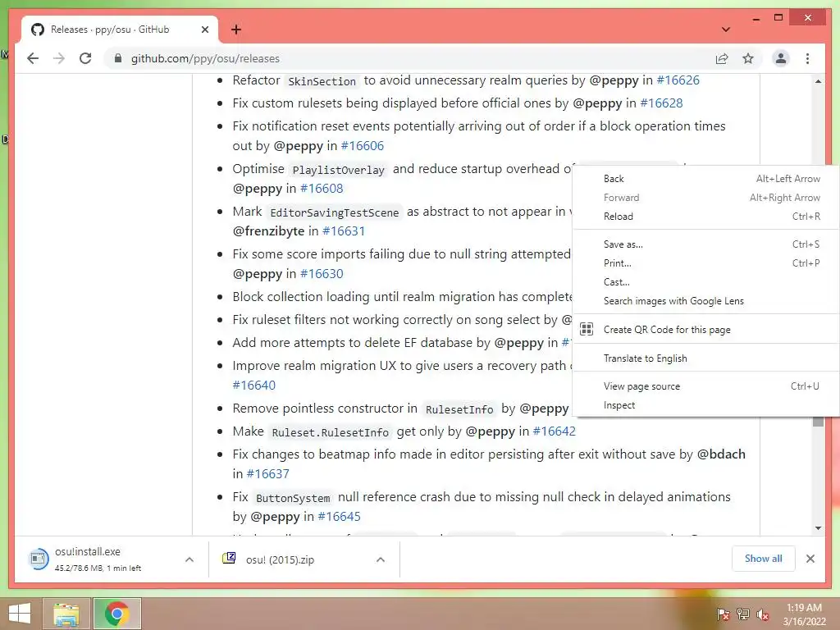This screenshot has width=840, height=630.
Task: Click scrollbar down arrow
Action: click(818, 528)
